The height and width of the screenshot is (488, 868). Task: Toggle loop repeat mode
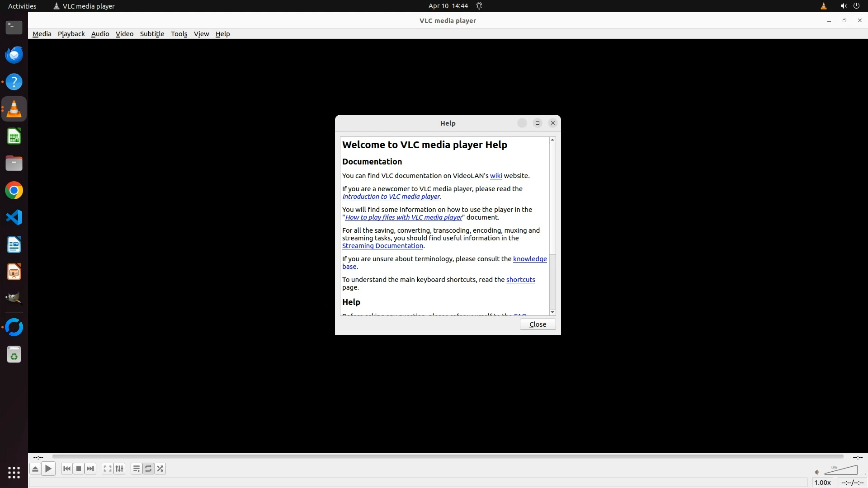click(x=148, y=469)
